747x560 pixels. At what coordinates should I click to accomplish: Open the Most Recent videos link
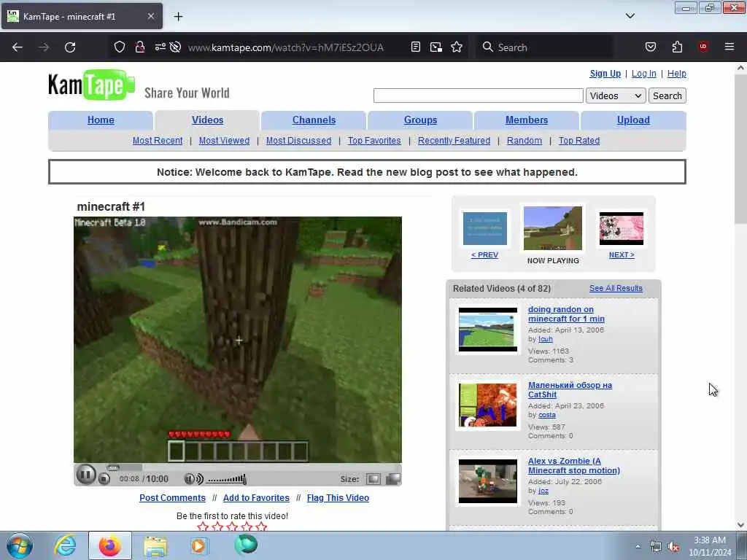click(x=158, y=141)
